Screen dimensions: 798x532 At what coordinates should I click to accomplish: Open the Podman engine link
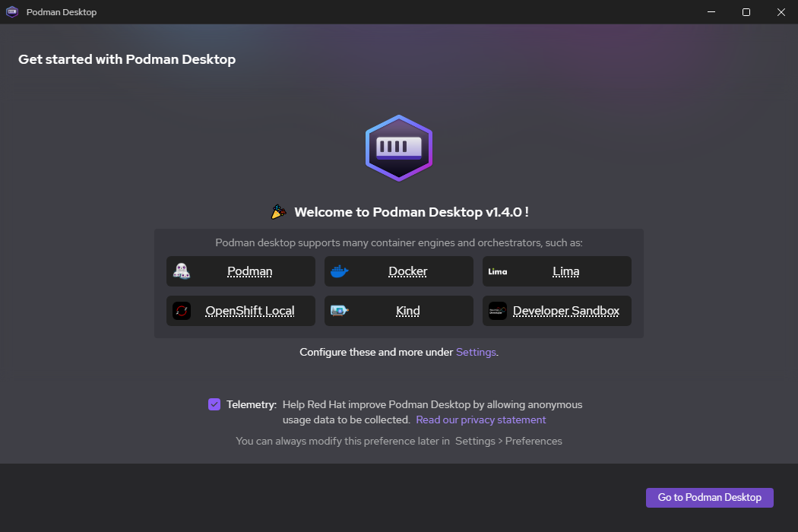(x=250, y=271)
